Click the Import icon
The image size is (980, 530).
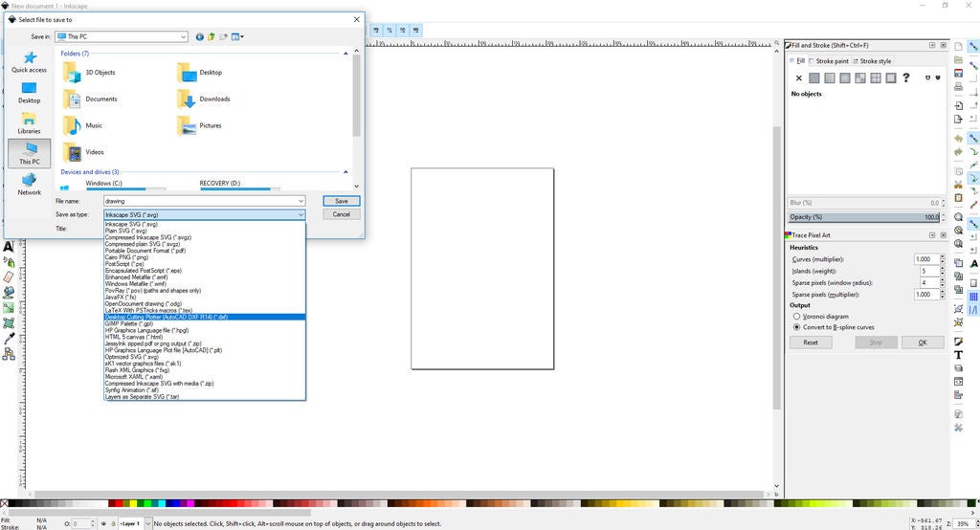pyautogui.click(x=958, y=105)
